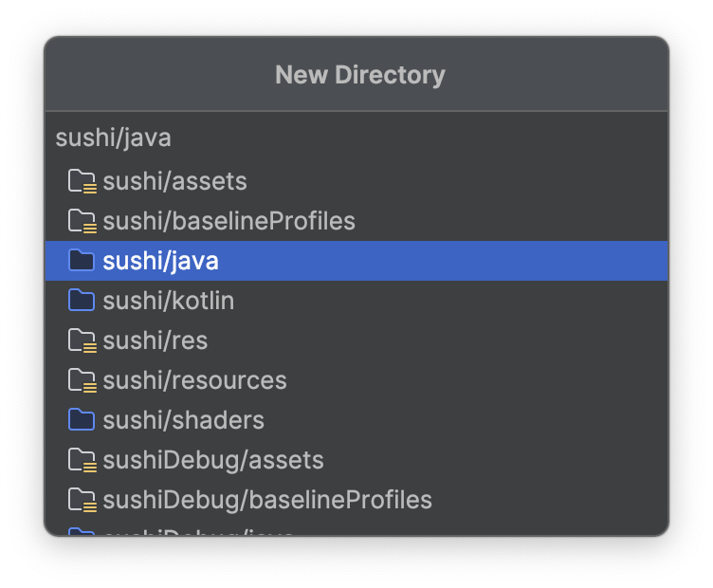Pick sushiDebug/assets from the list
The height and width of the screenshot is (588, 713).
(213, 460)
